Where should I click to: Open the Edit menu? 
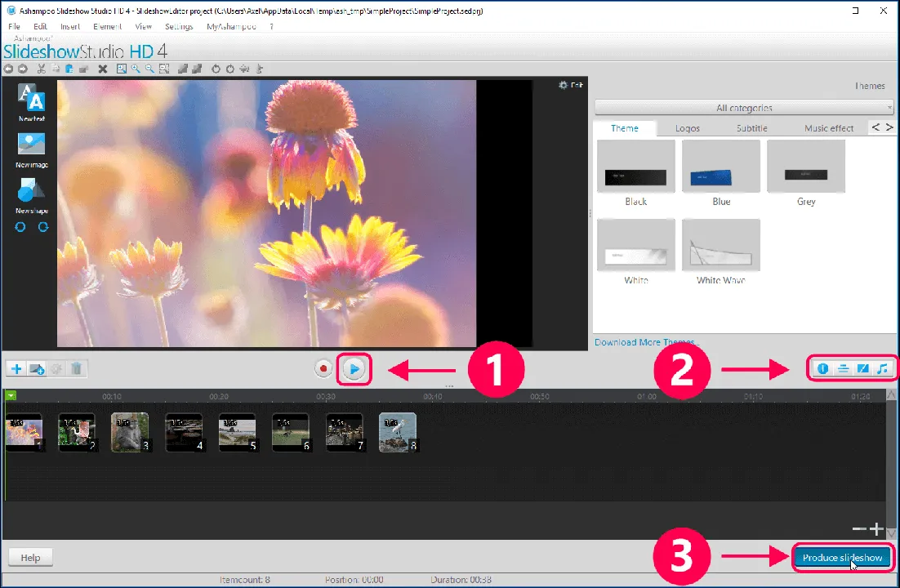click(40, 26)
